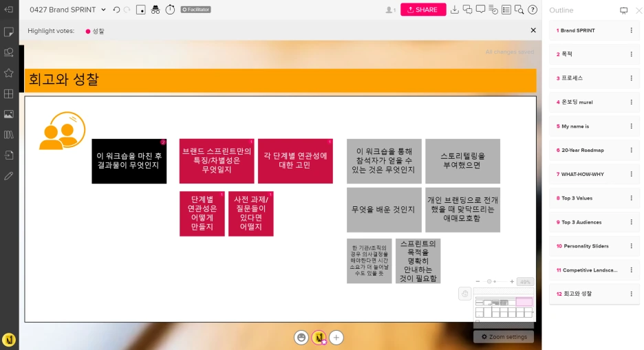
Task: Open the comments speech bubble icon
Action: pyautogui.click(x=480, y=10)
